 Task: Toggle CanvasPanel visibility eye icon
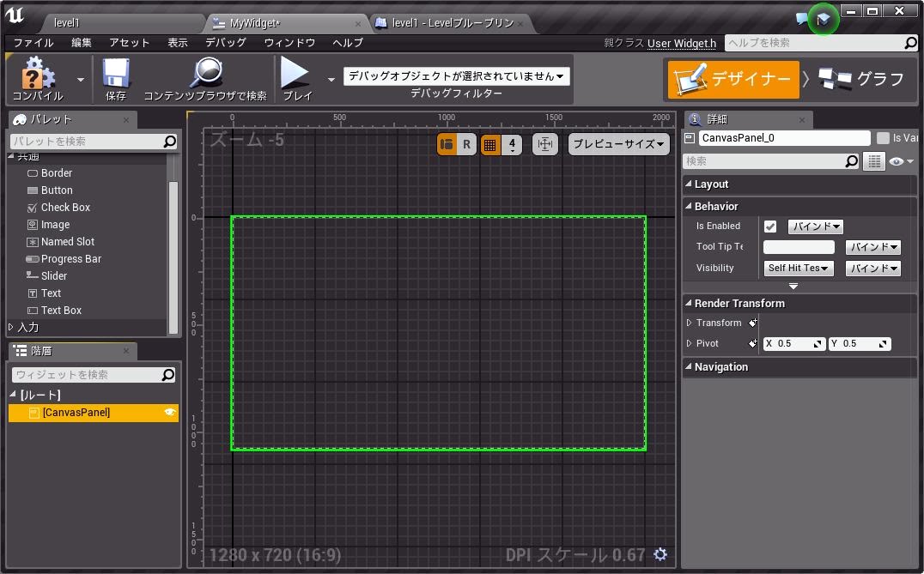click(x=169, y=413)
